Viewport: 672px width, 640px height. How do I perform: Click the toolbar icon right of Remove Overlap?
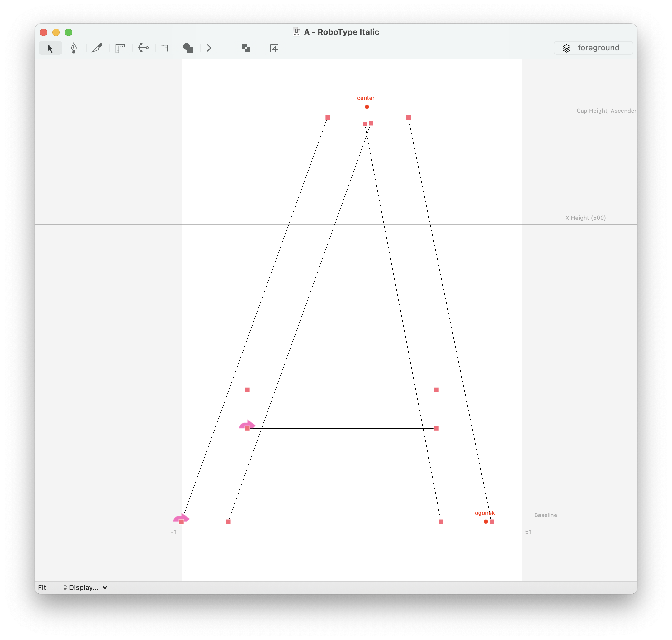click(x=274, y=48)
